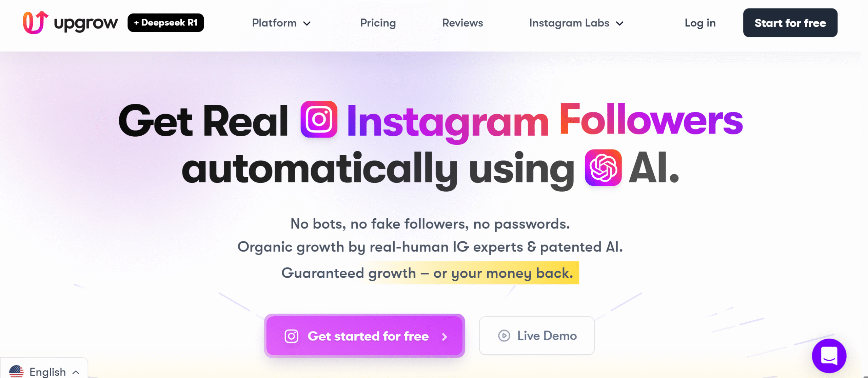Open the Instagram Labs menu label
The image size is (868, 378).
[569, 23]
